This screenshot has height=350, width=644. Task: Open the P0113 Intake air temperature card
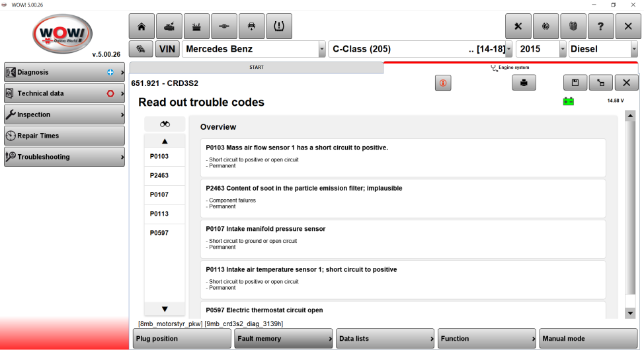[x=403, y=280]
